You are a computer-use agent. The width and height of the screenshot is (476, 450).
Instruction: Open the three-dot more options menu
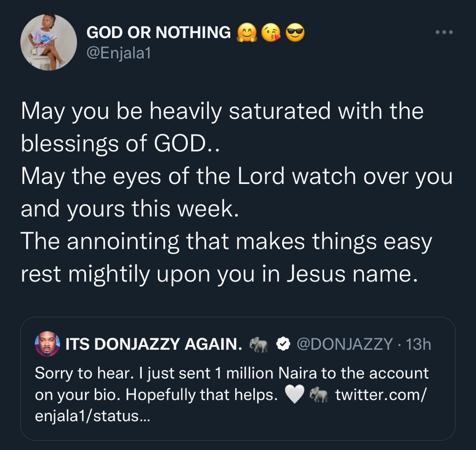[444, 32]
